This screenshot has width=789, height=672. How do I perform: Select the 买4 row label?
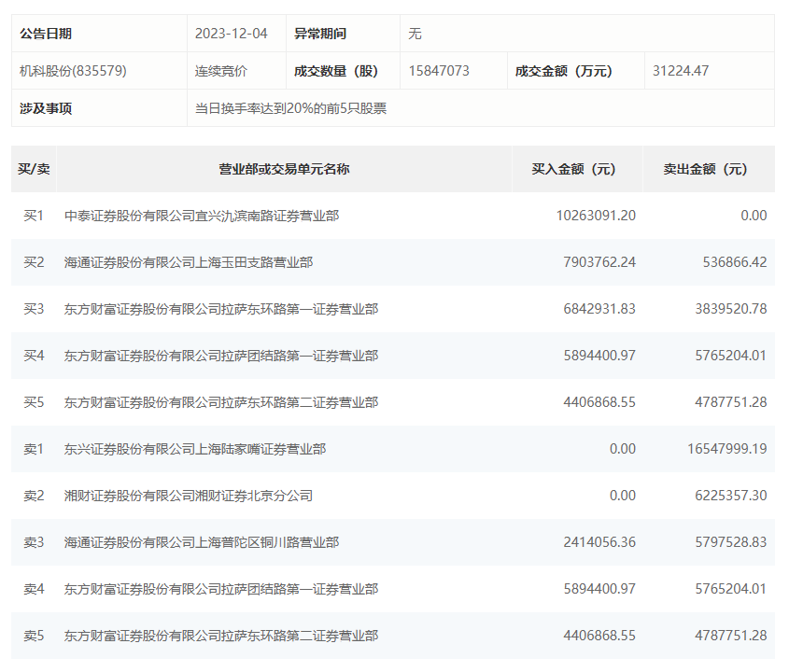34,356
